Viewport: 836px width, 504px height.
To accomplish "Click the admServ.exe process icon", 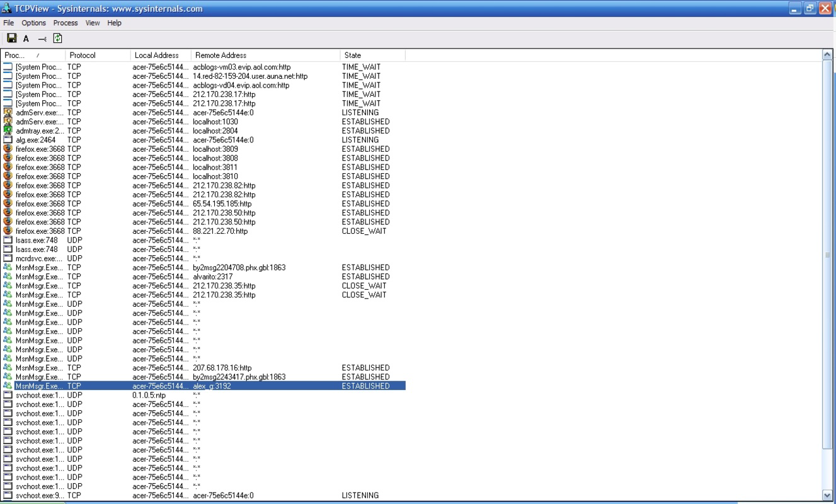I will coord(6,112).
